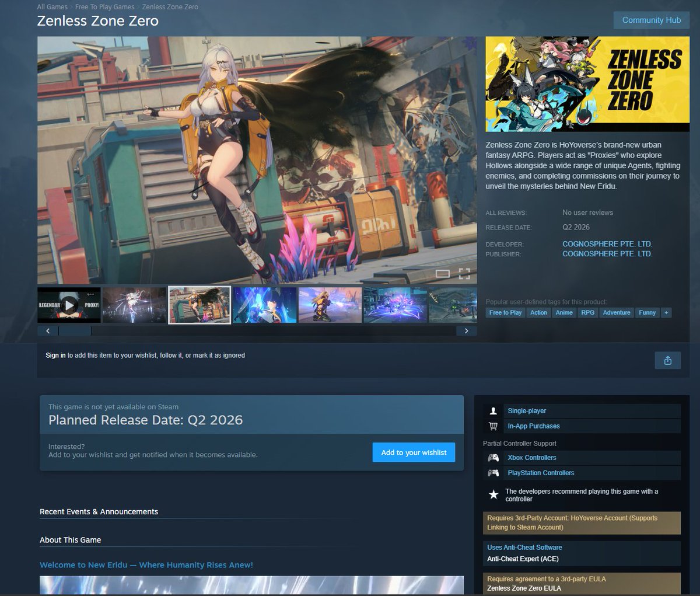This screenshot has width=700, height=596.
Task: Open the publisher COGNOSPHERE PTE. LTD. link
Action: pos(607,254)
